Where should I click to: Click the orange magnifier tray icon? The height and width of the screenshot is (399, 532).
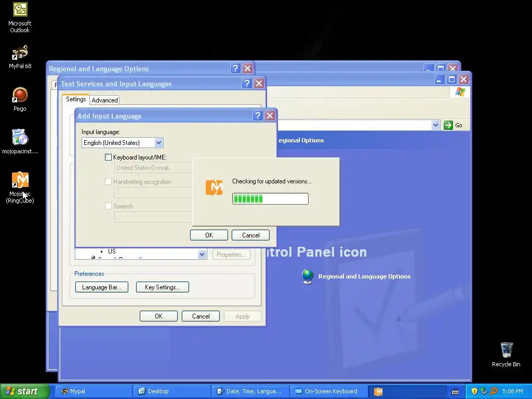point(494,391)
